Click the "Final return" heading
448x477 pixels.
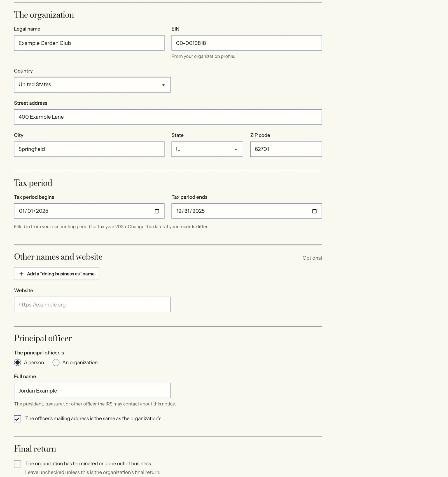click(35, 449)
